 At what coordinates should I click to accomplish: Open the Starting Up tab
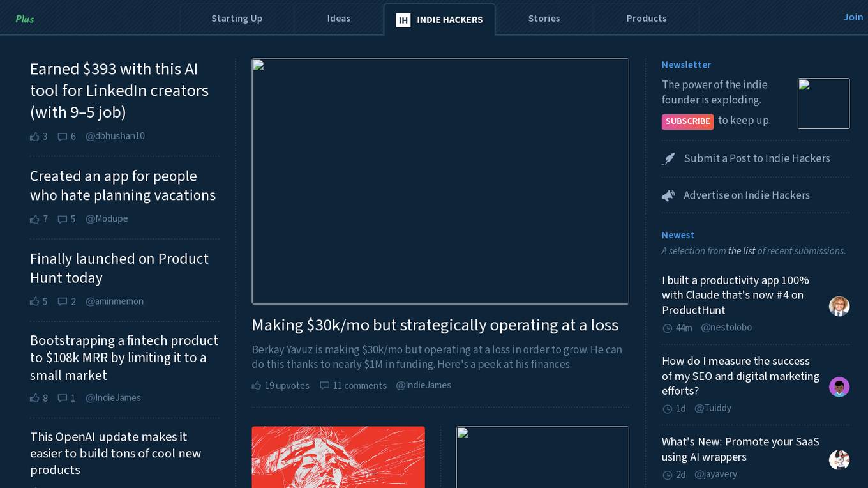tap(237, 19)
